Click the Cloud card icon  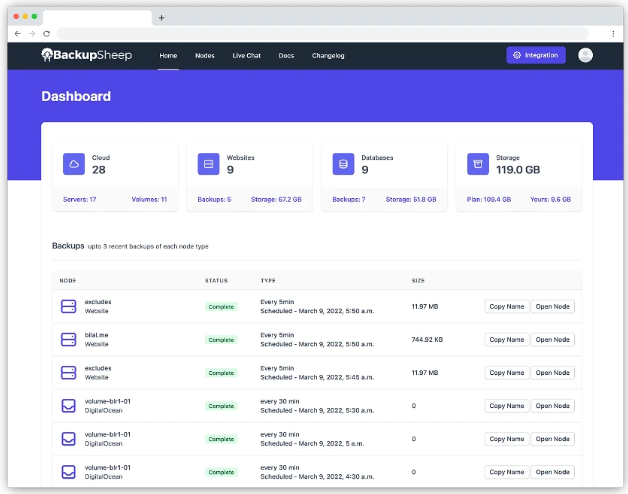74,164
